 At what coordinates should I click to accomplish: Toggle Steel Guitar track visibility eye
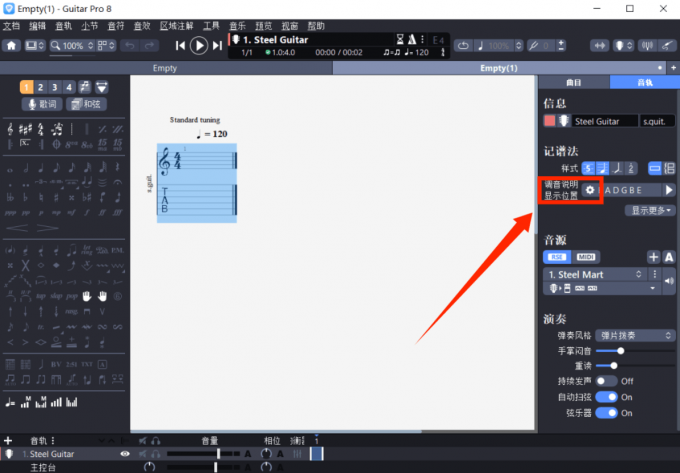[125, 454]
